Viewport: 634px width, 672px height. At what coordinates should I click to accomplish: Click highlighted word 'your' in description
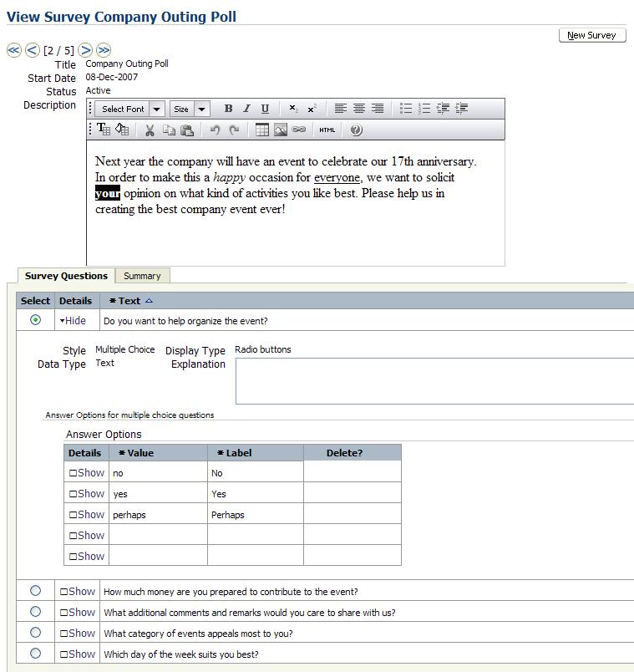point(108,193)
